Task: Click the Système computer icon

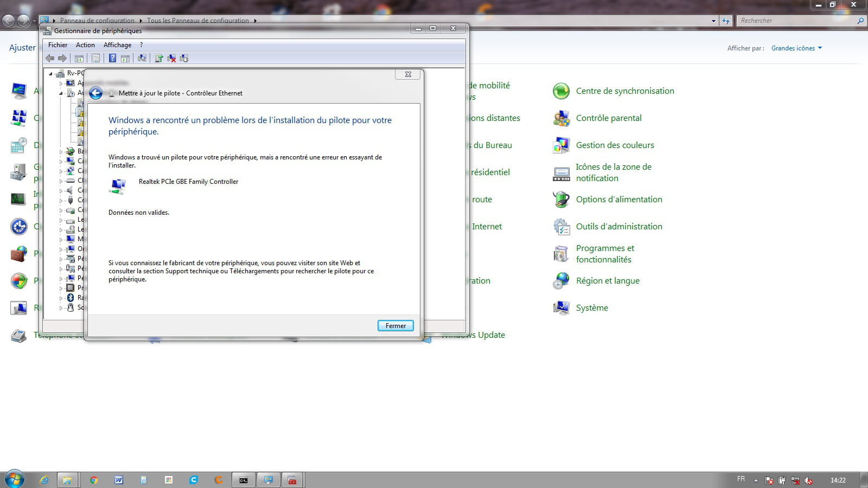Action: pos(561,308)
